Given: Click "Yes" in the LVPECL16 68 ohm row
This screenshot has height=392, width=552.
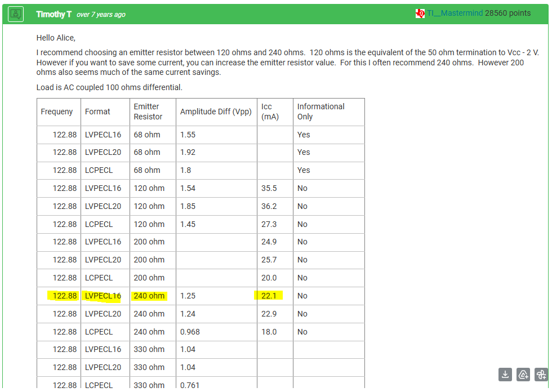Looking at the screenshot, I should tap(304, 135).
